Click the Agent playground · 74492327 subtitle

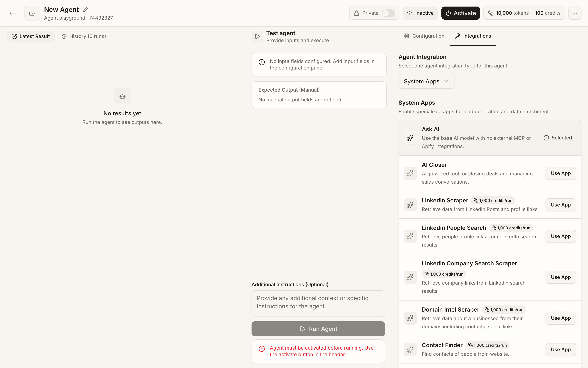tap(78, 18)
